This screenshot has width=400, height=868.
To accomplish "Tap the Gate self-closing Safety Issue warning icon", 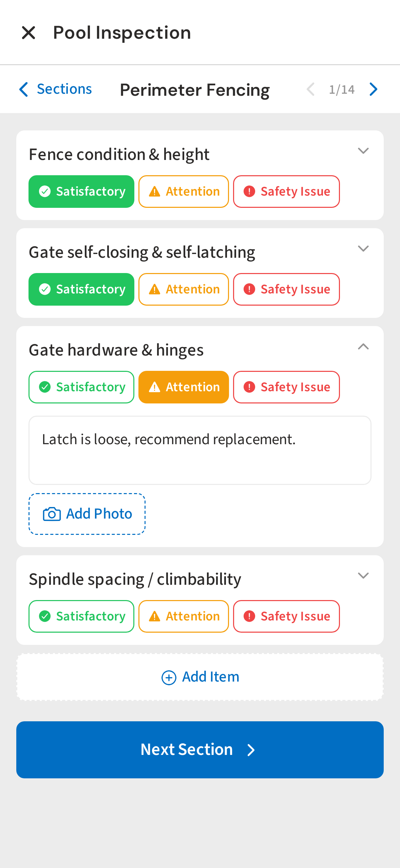I will 249,289.
